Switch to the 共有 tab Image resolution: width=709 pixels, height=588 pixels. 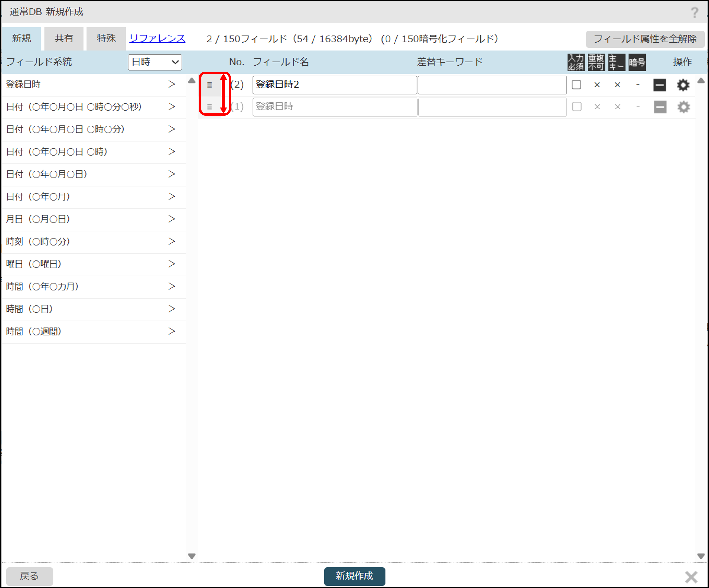click(64, 38)
